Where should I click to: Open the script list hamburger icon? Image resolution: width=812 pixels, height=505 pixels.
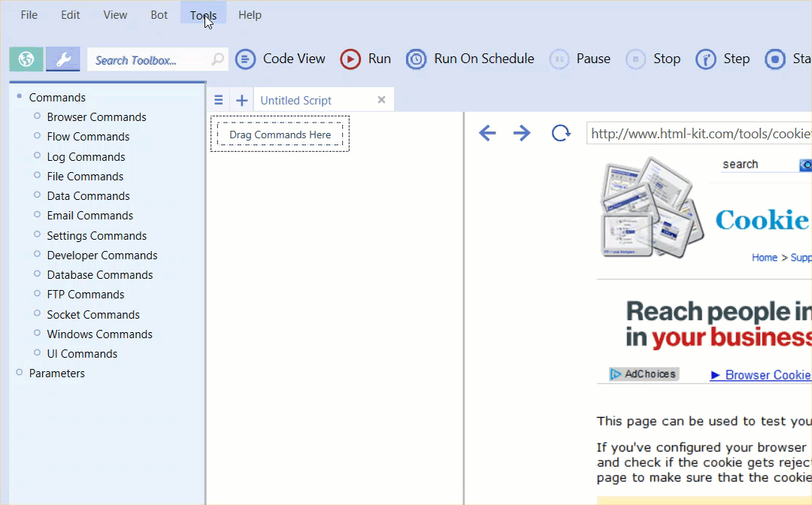tap(219, 100)
